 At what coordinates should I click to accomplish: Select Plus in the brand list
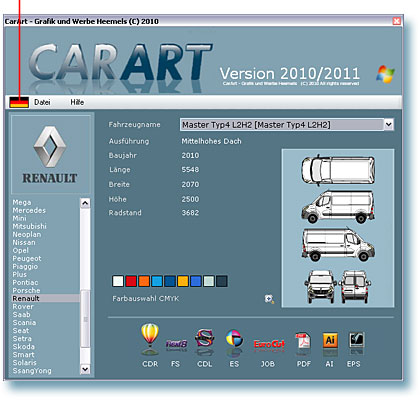pos(19,274)
